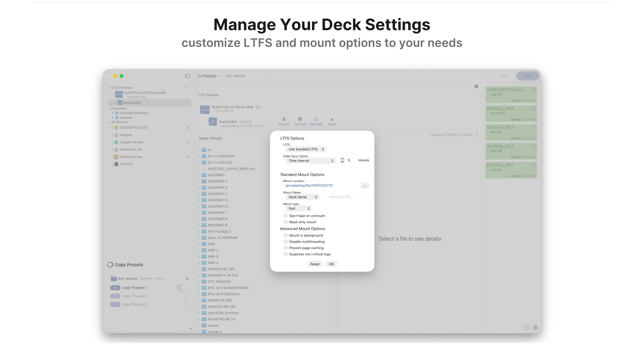Enable Mount in background checkbox
644x362 pixels.
pos(286,235)
